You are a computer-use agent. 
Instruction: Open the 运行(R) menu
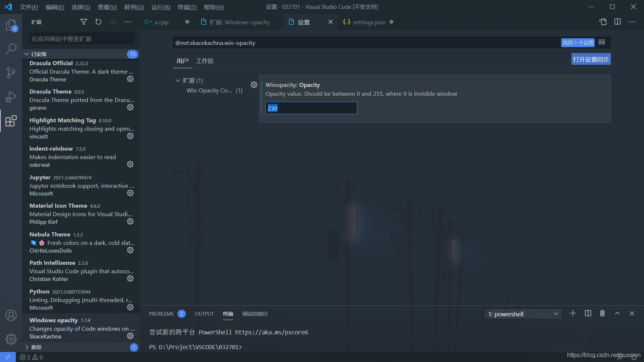point(161,7)
